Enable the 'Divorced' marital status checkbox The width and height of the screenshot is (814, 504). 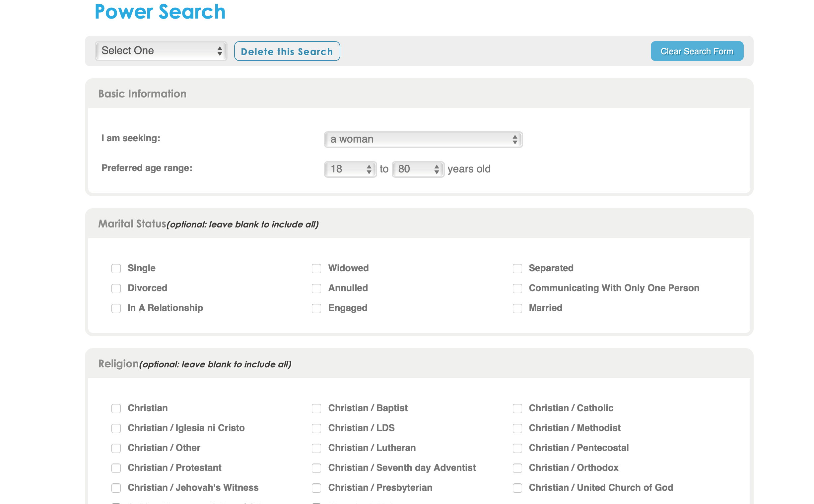coord(116,288)
